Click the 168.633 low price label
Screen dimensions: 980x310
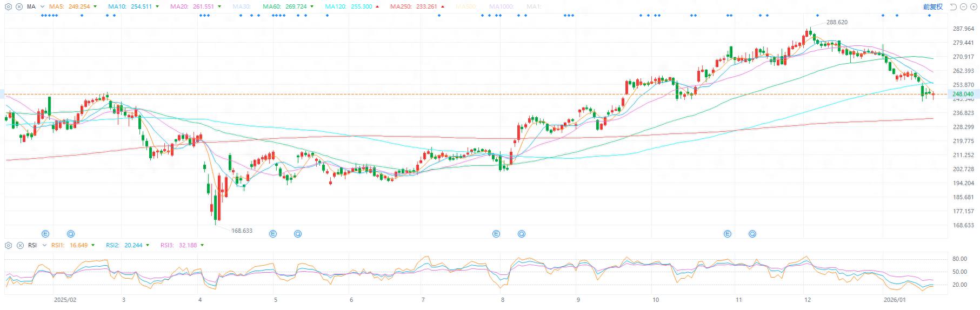[242, 231]
